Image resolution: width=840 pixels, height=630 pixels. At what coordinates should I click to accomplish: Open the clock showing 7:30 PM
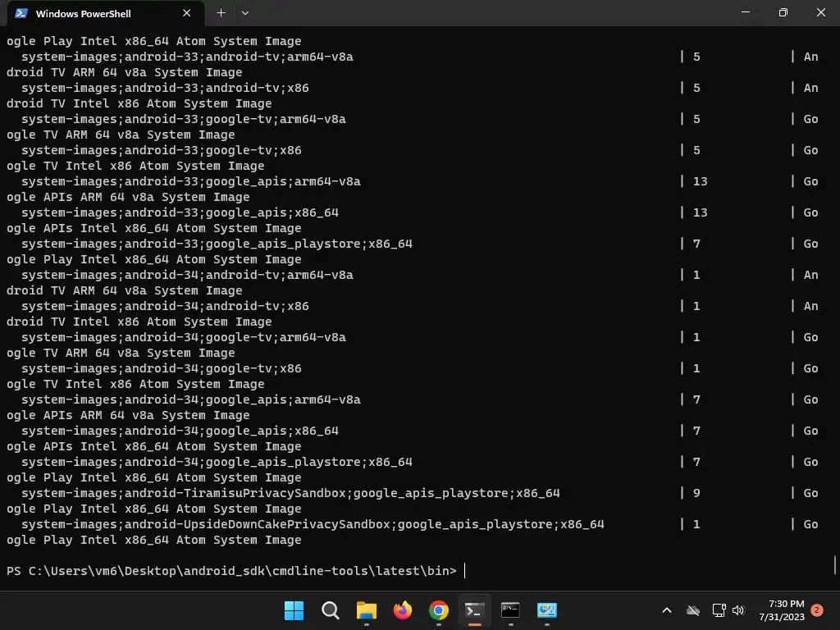(782, 610)
